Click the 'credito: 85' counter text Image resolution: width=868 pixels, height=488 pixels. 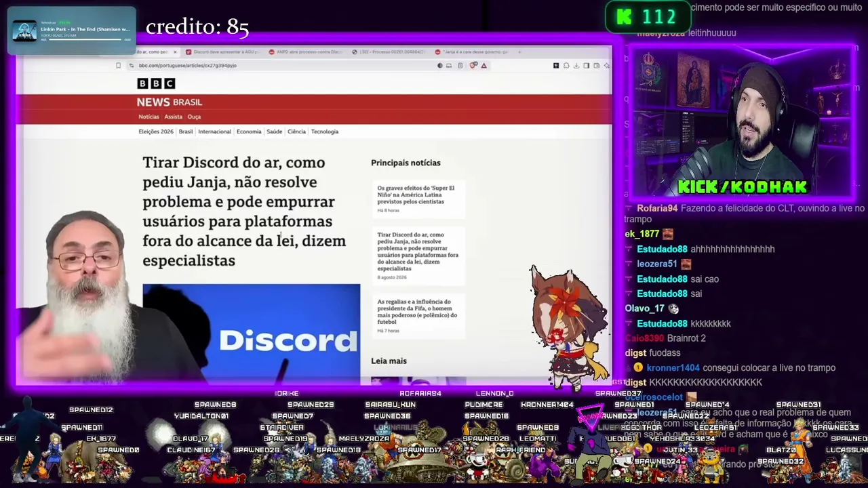[197, 27]
